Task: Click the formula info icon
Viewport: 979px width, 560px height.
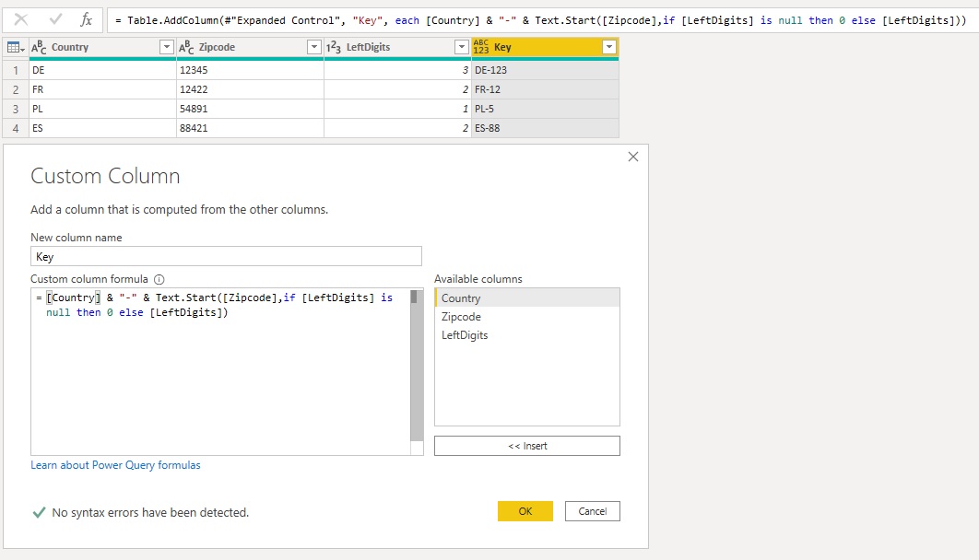Action: [159, 279]
